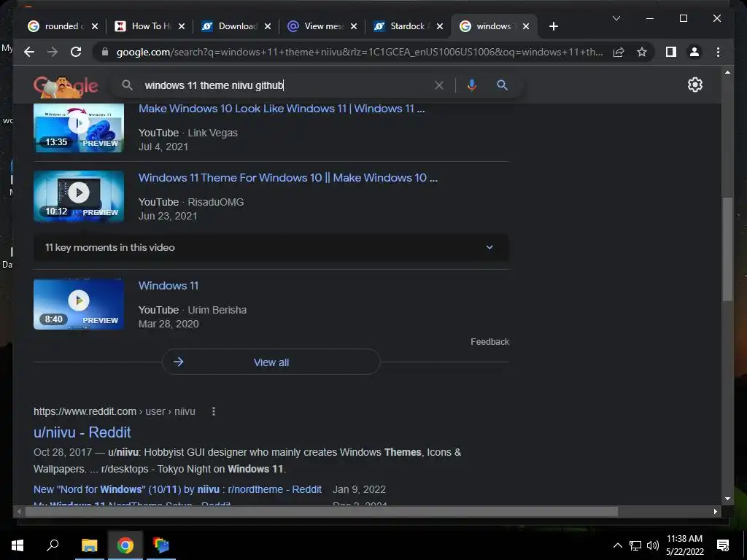Viewport: 747px width, 560px height.
Task: Open Chrome side panel
Action: (671, 52)
